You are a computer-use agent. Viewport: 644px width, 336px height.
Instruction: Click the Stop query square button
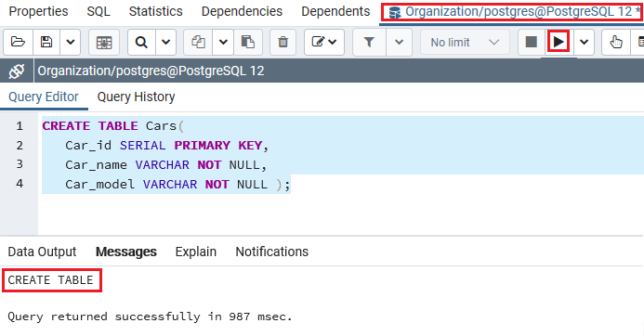click(531, 42)
